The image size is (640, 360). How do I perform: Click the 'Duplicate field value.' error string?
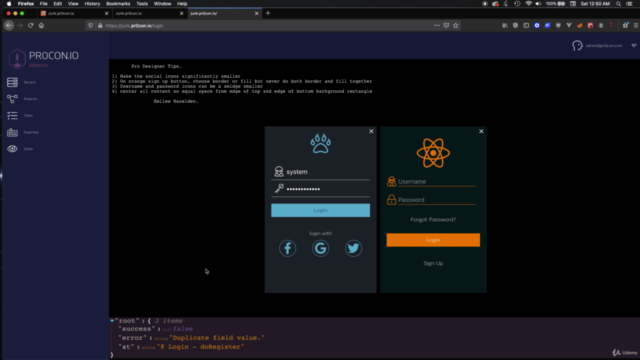pos(217,338)
